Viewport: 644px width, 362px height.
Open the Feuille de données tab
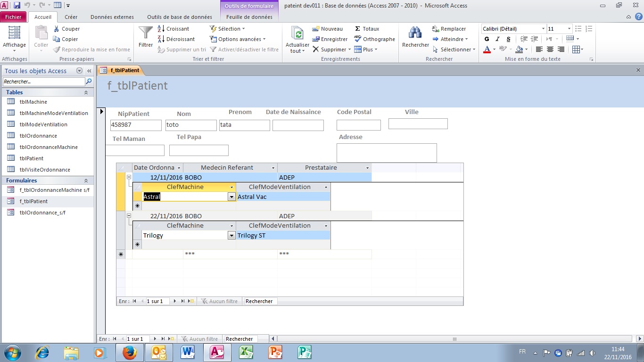click(x=249, y=17)
